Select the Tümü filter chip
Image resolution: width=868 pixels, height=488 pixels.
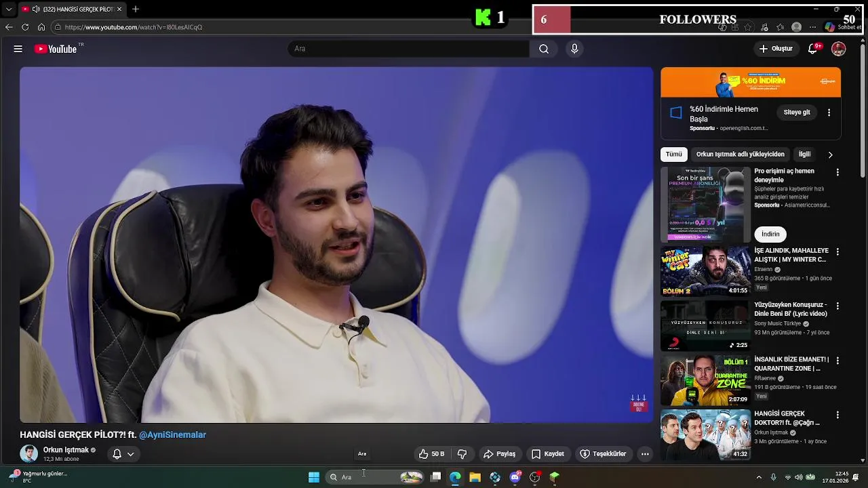pos(673,155)
